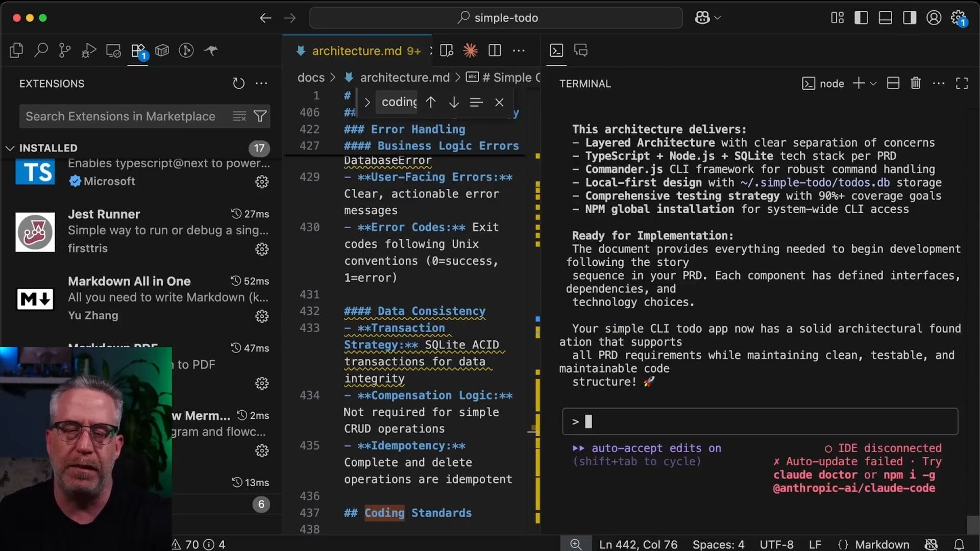Viewport: 980px width, 551px height.
Task: Select the Terminal panel tab icon
Action: point(556,51)
